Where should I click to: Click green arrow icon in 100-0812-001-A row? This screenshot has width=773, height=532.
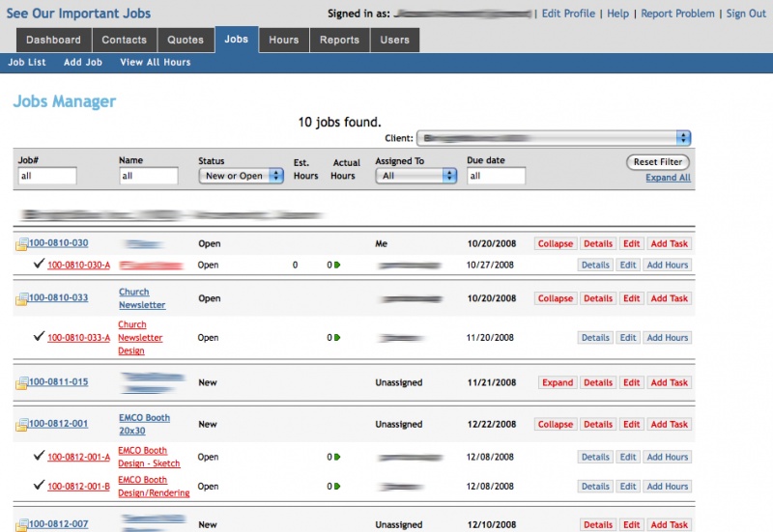337,457
